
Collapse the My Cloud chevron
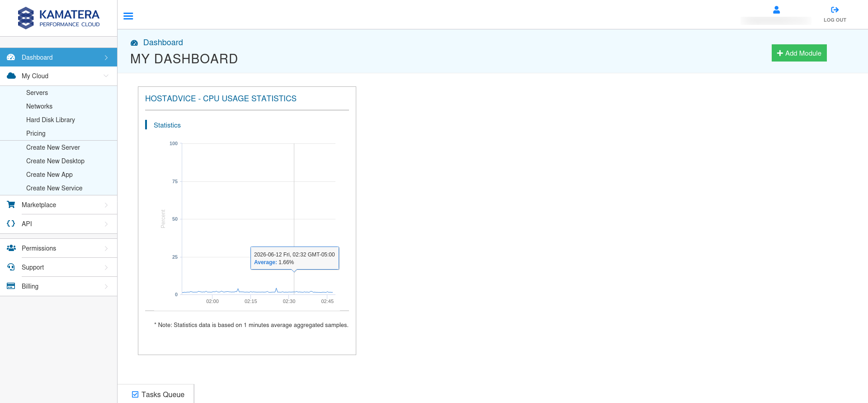tap(106, 76)
